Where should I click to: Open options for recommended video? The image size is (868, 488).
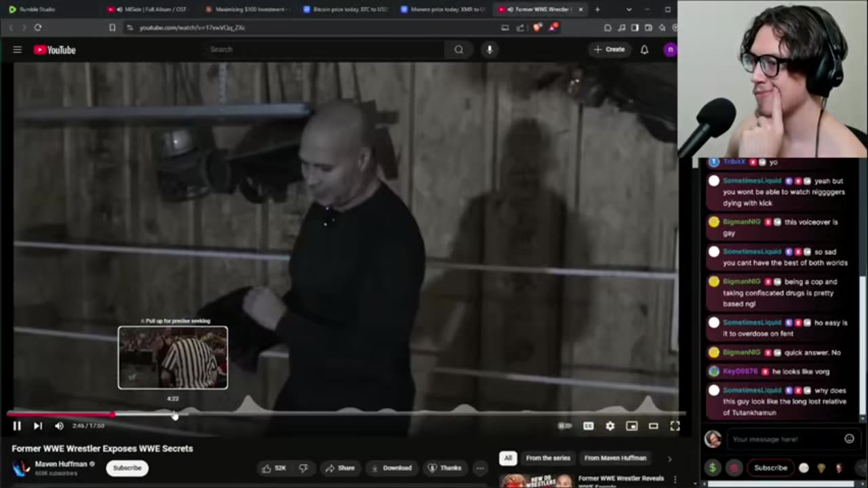(675, 481)
